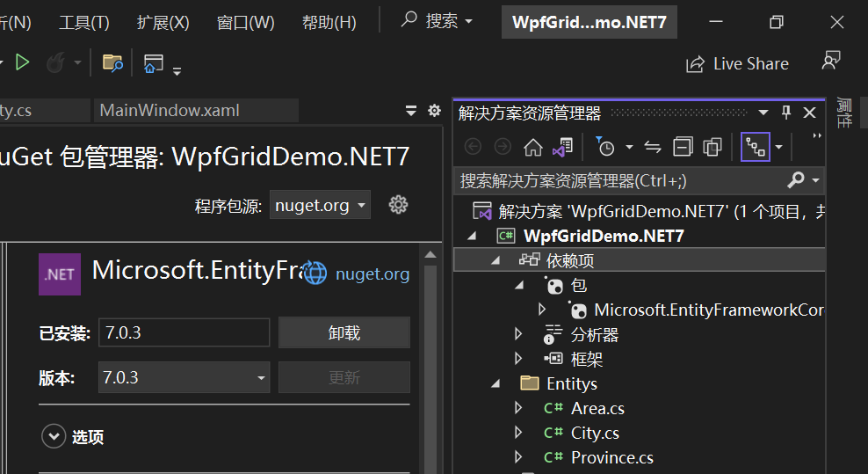Open the document tab list dropdown

pos(411,110)
